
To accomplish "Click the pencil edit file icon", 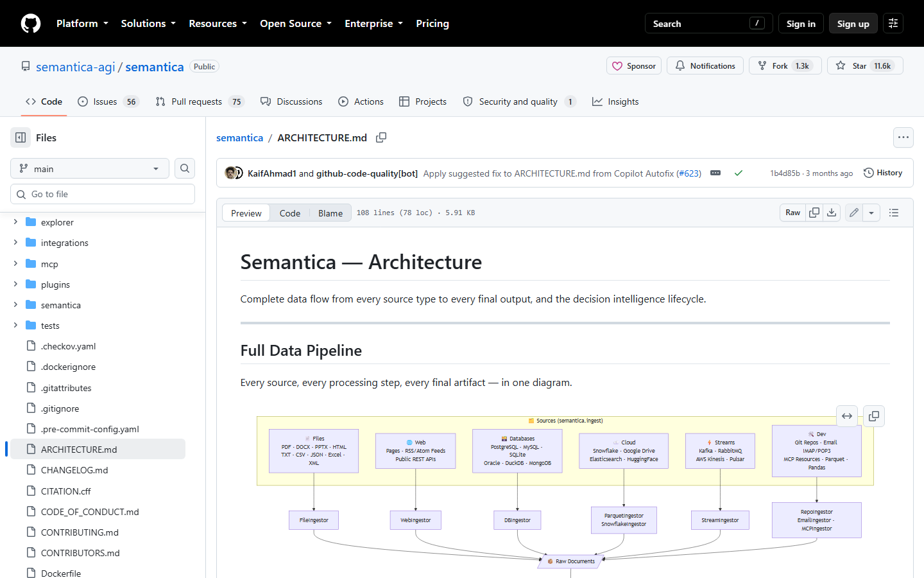I will [854, 213].
